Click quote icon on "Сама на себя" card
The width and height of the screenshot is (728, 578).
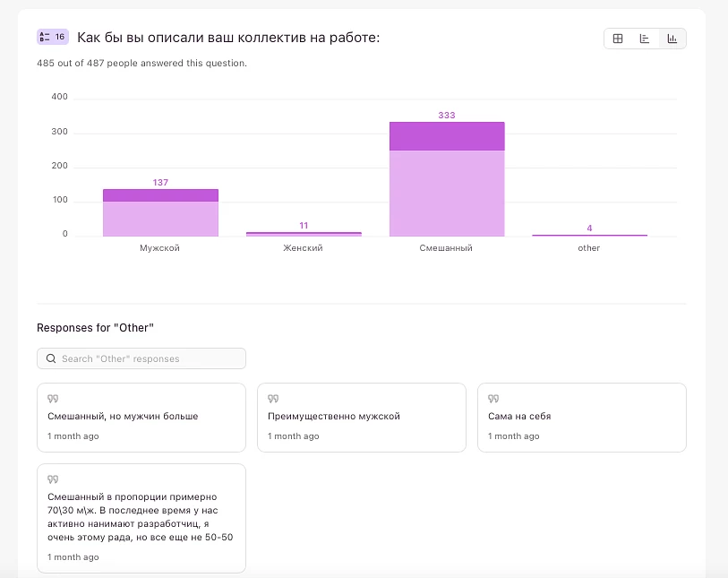click(x=493, y=399)
